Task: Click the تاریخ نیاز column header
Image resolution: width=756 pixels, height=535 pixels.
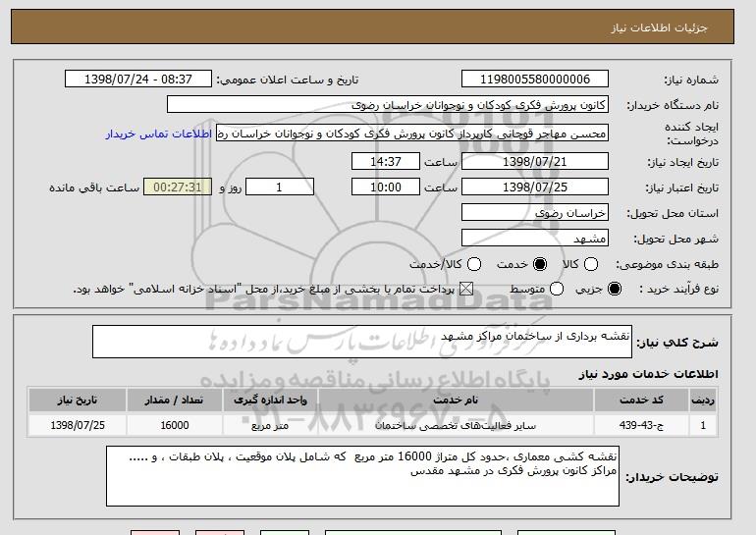Action: 78,401
